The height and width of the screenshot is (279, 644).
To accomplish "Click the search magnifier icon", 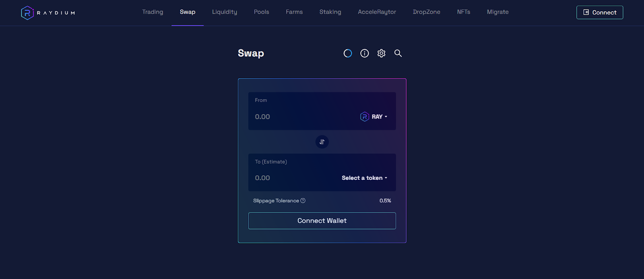I will [x=398, y=53].
